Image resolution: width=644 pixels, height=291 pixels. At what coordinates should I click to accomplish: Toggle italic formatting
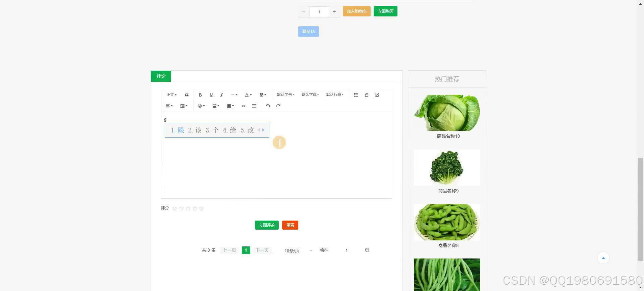(221, 95)
